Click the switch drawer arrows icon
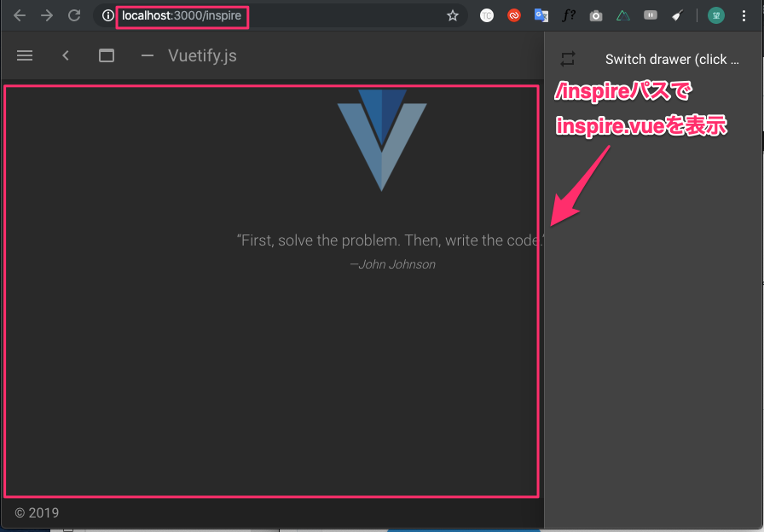The image size is (764, 532). (x=568, y=59)
